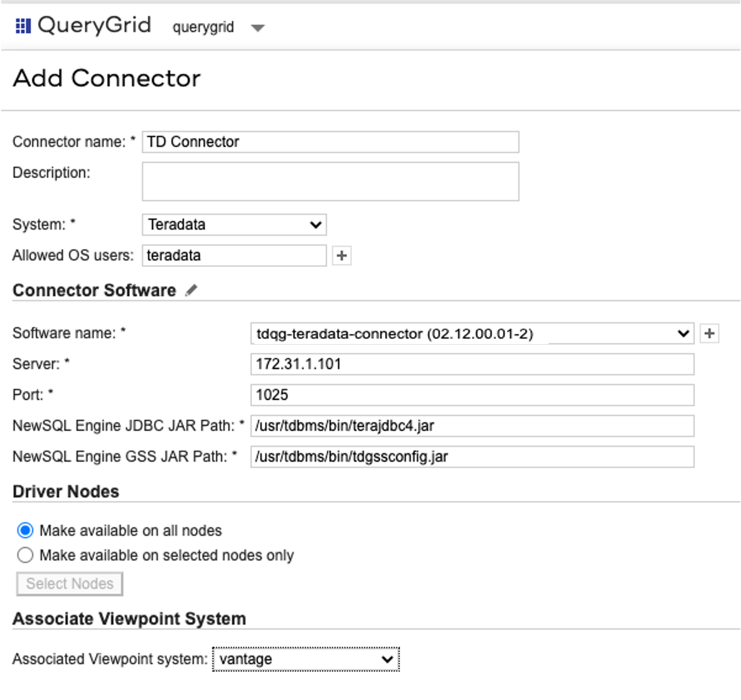Image resolution: width=741 pixels, height=700 pixels.
Task: Click the plus icon beside Software name dropdown
Action: pos(709,334)
